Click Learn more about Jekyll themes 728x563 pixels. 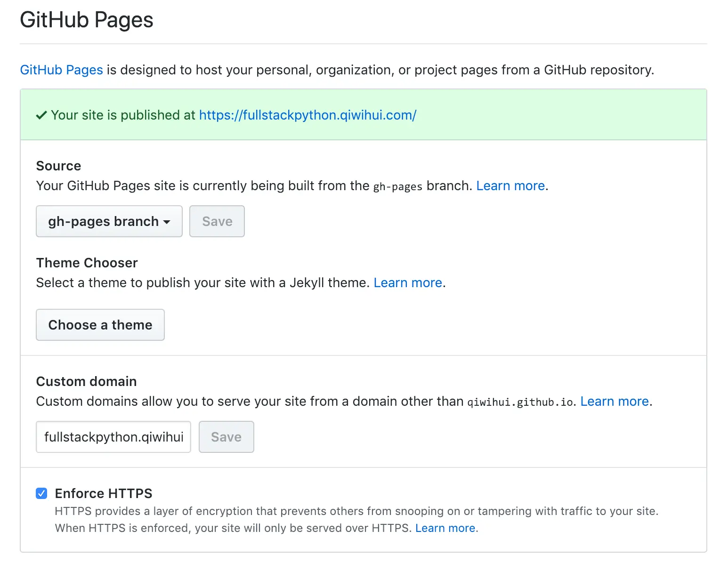(408, 283)
